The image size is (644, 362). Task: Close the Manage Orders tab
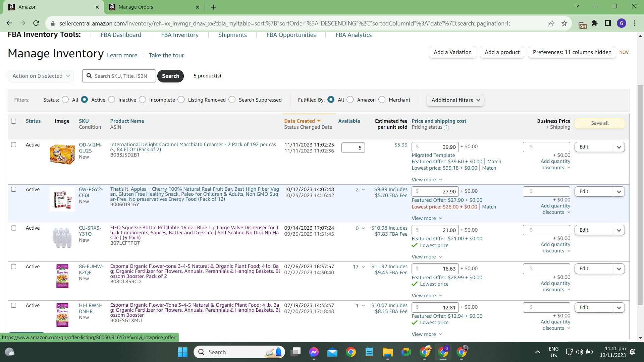point(197,7)
